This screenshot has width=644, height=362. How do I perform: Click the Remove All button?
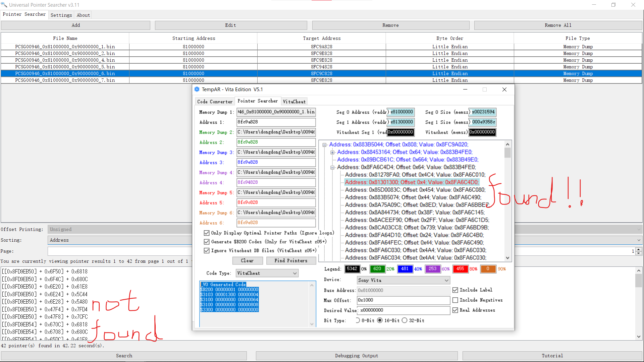coord(558,25)
